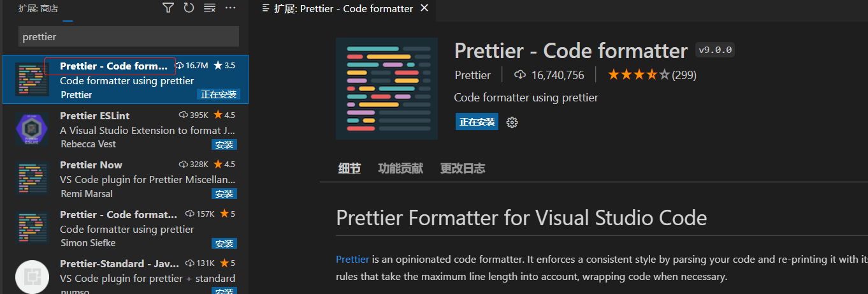This screenshot has width=868, height=294.
Task: Click the Prettier ESLint extension icon
Action: (x=32, y=129)
